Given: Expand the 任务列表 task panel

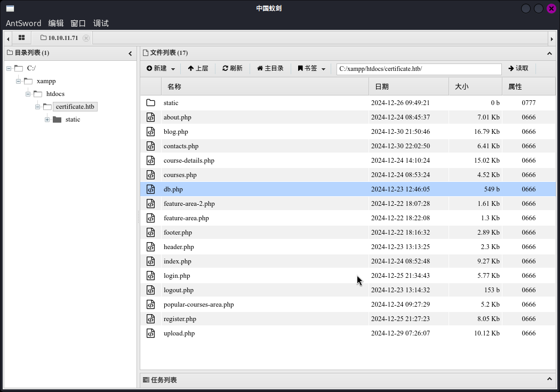Looking at the screenshot, I should (x=549, y=379).
